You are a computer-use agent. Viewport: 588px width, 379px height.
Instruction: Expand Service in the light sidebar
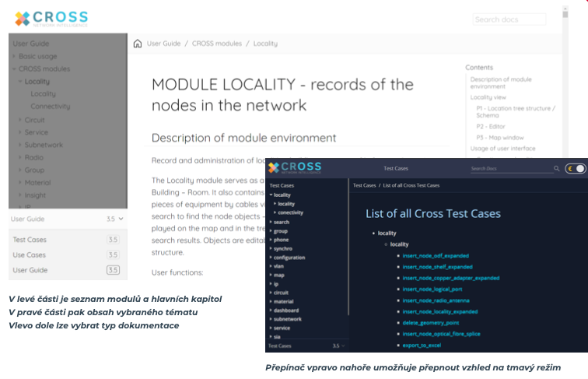20,132
